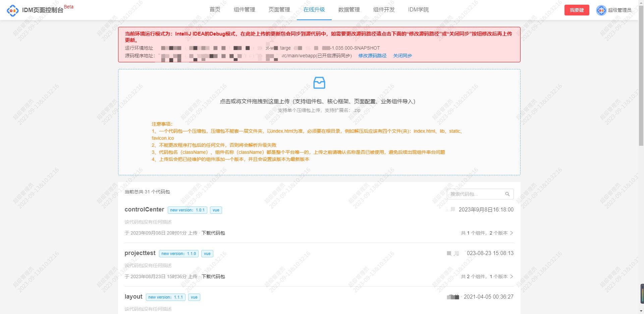
Task: Open the controlCenter package title
Action: pos(144,209)
